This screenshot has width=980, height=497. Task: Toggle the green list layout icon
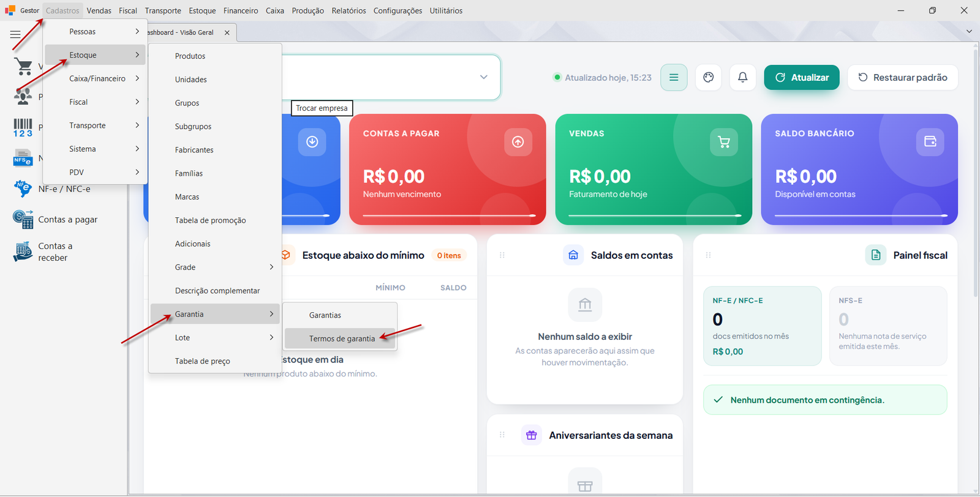coord(674,78)
